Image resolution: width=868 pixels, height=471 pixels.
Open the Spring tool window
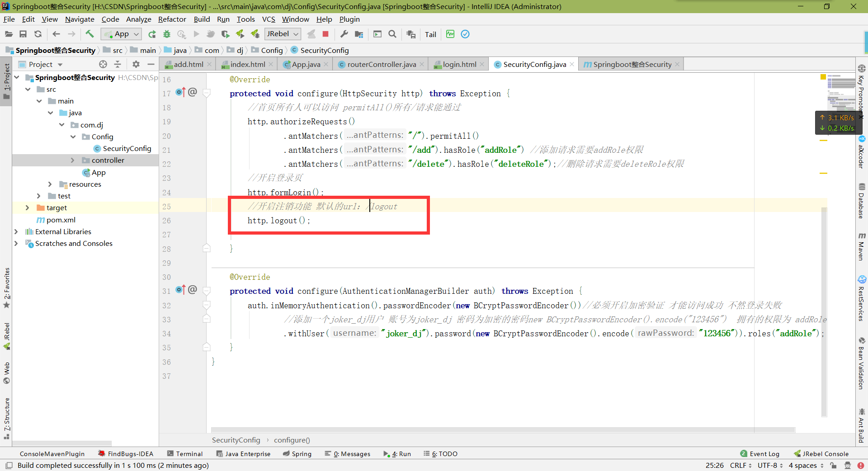(x=297, y=454)
